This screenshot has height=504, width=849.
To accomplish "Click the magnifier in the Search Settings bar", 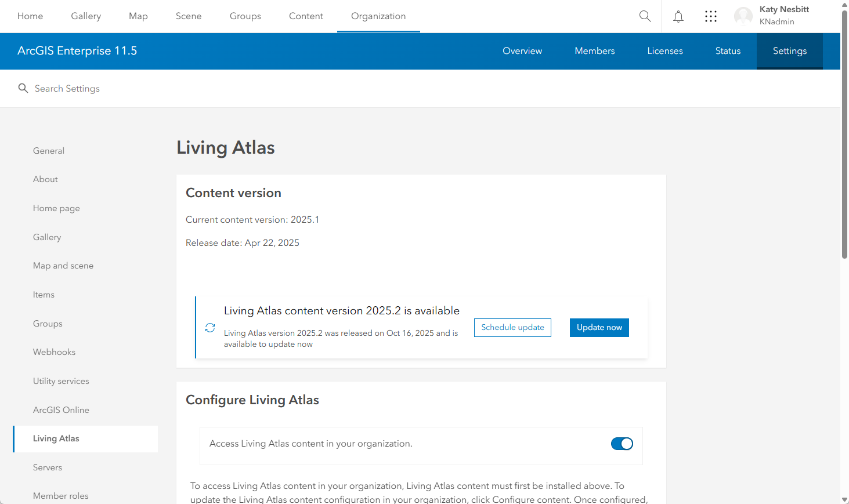I will pos(23,88).
